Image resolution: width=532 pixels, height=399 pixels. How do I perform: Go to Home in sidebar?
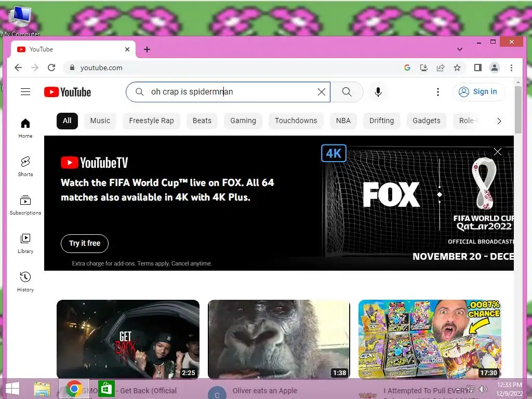(25, 128)
